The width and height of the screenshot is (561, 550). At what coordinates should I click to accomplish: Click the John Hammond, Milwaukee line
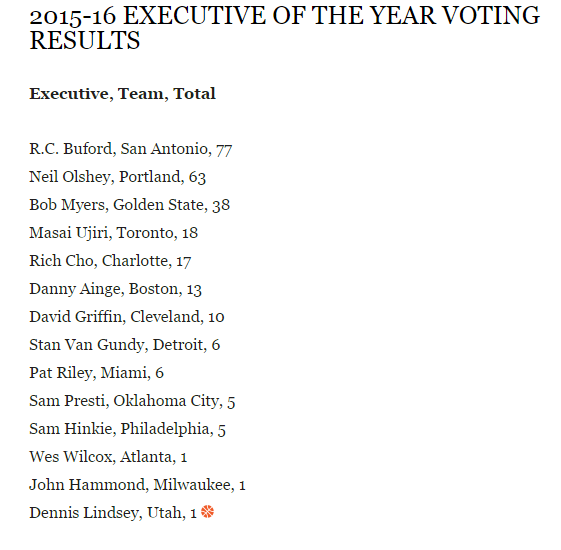pos(137,485)
